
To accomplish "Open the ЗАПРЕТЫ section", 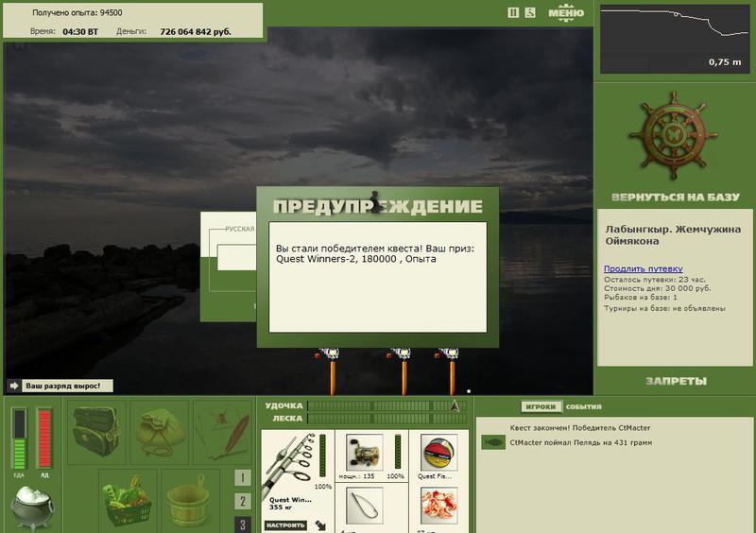I will pyautogui.click(x=676, y=381).
